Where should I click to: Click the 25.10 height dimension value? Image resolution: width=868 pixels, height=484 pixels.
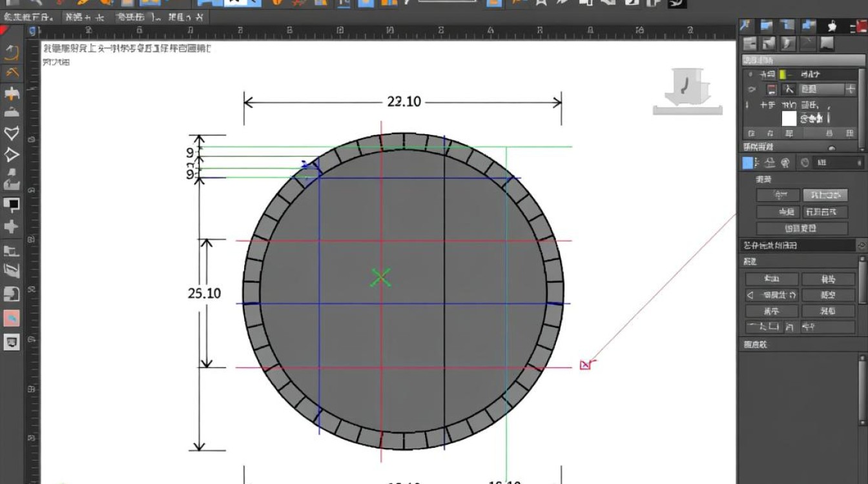[x=204, y=293]
